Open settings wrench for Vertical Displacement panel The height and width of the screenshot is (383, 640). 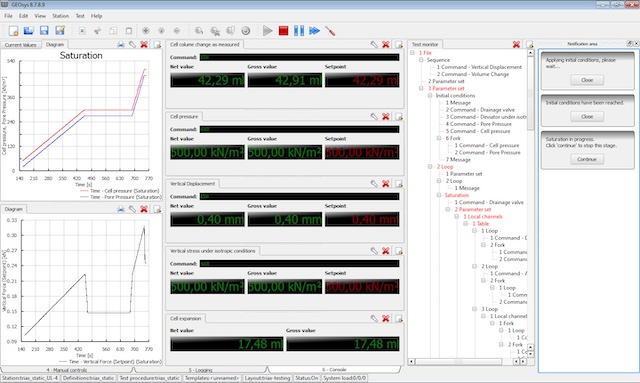pyautogui.click(x=374, y=184)
